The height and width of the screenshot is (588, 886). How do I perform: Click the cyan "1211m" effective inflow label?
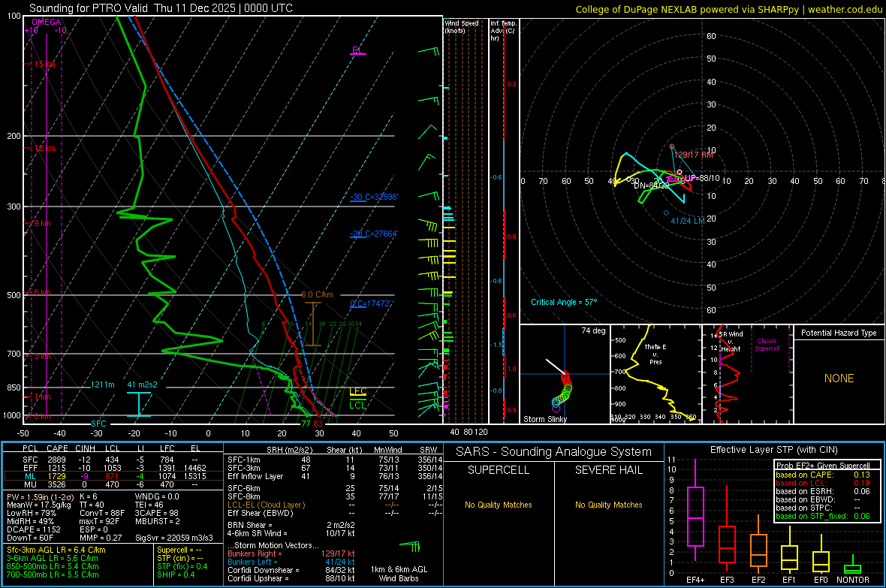[x=103, y=384]
